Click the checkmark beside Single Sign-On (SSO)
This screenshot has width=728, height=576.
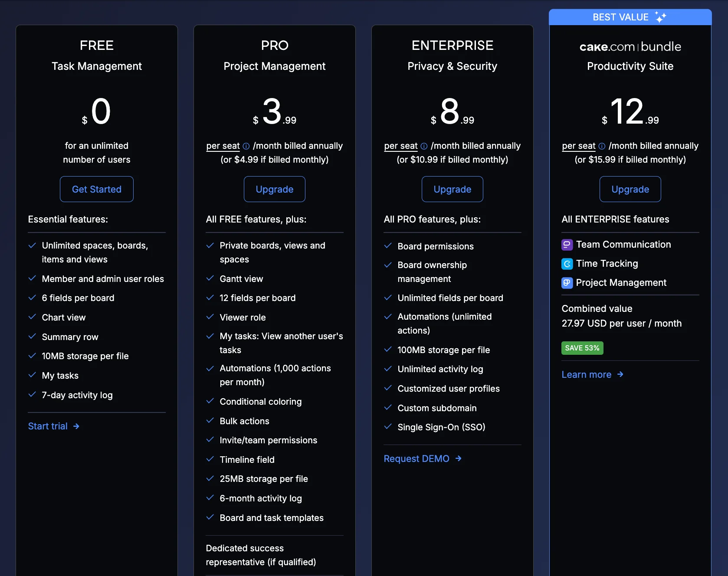[x=387, y=427]
